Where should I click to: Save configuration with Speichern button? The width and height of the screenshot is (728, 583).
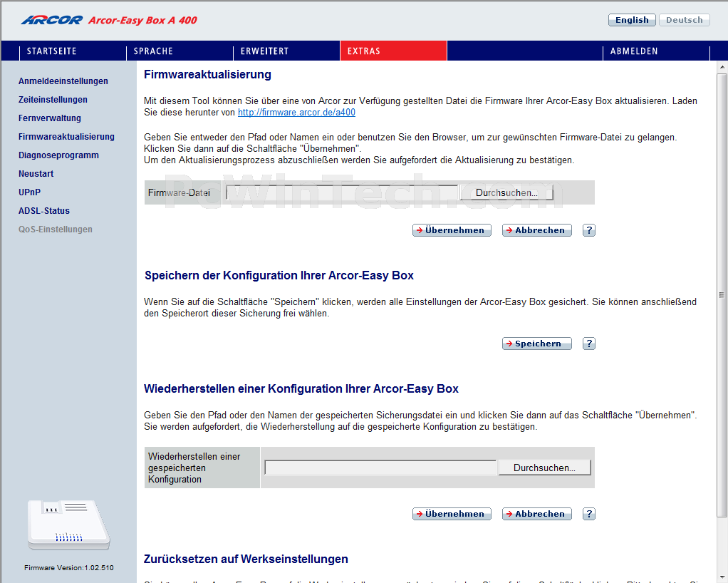click(x=536, y=344)
